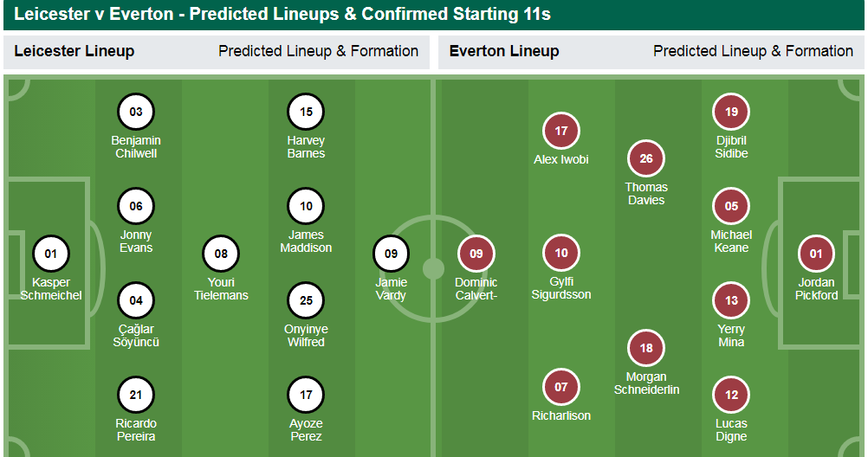Select Jordan Pickford's number 01 badge
Viewport: 868px width, 457px height.
click(x=816, y=254)
